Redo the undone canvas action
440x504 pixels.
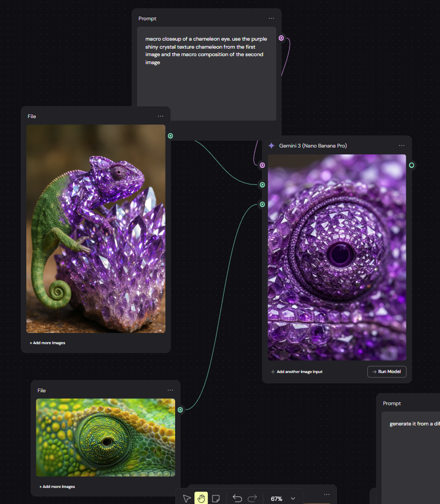click(x=253, y=499)
